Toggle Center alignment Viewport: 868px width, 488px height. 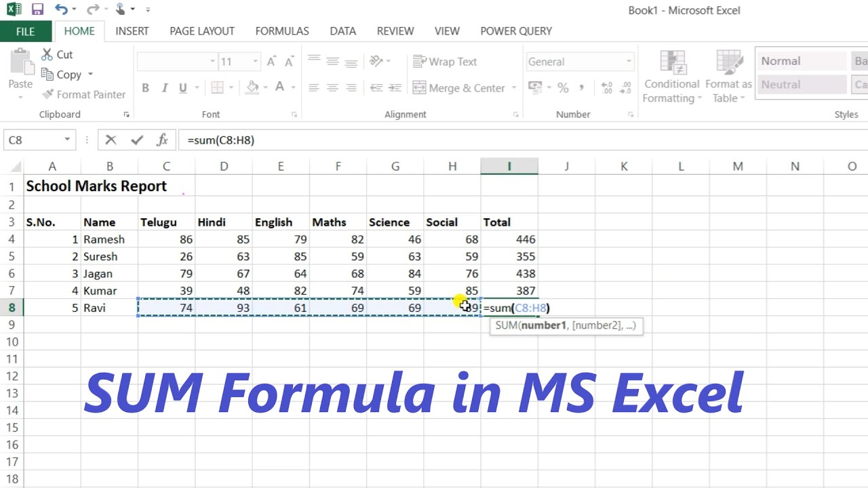tap(332, 88)
